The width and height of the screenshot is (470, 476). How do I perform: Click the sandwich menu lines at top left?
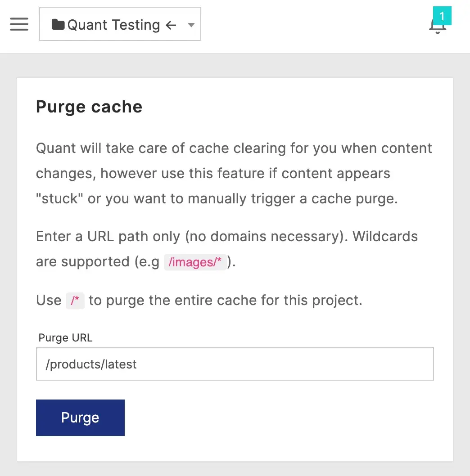pyautogui.click(x=18, y=24)
